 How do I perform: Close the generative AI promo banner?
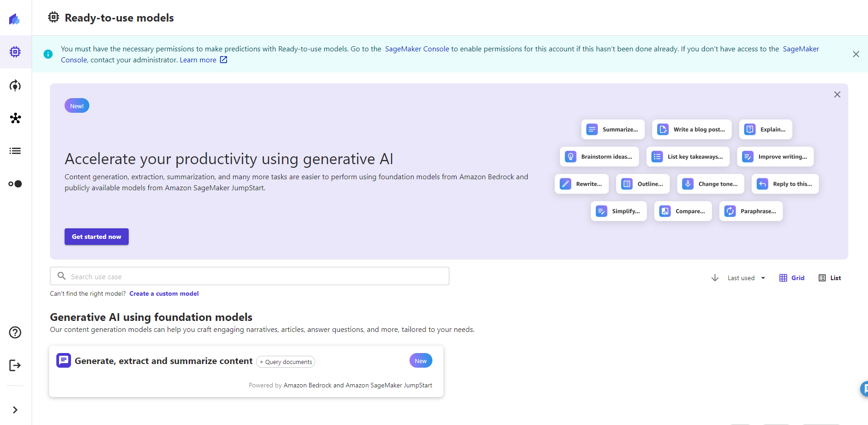[x=837, y=94]
